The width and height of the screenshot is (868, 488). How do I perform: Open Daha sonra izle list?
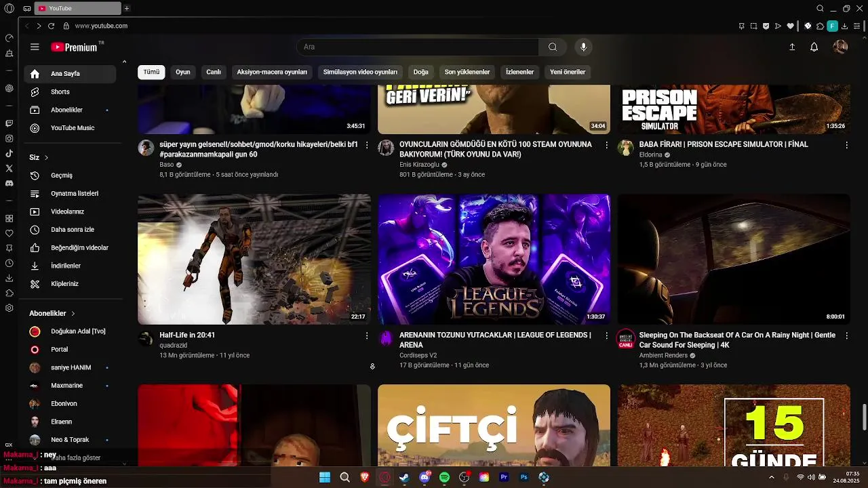[x=70, y=230]
